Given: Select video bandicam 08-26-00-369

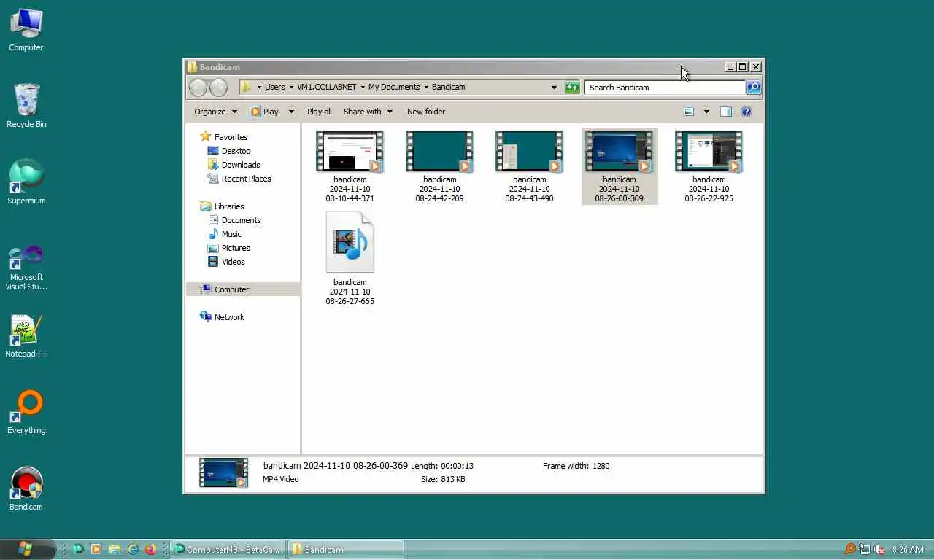Looking at the screenshot, I should 620,166.
